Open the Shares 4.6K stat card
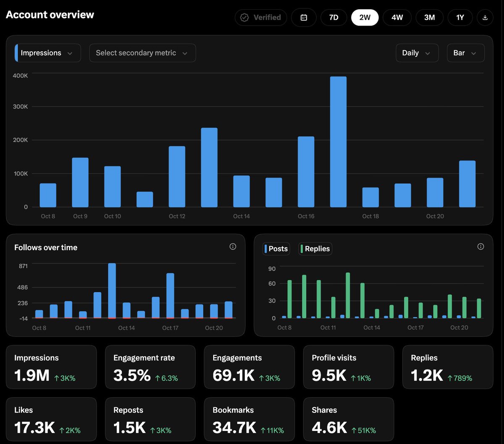The width and height of the screenshot is (504, 444). 349,419
